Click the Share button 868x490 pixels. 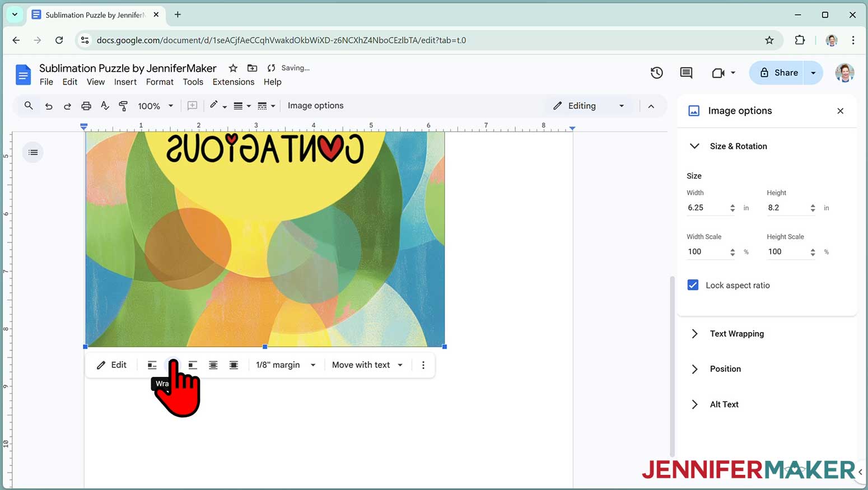pyautogui.click(x=777, y=73)
